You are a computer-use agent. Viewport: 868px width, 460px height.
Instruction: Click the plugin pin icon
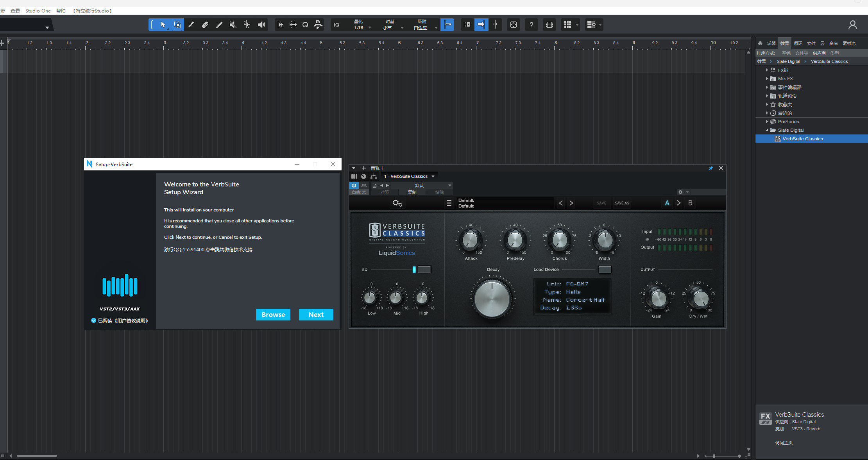click(x=711, y=168)
